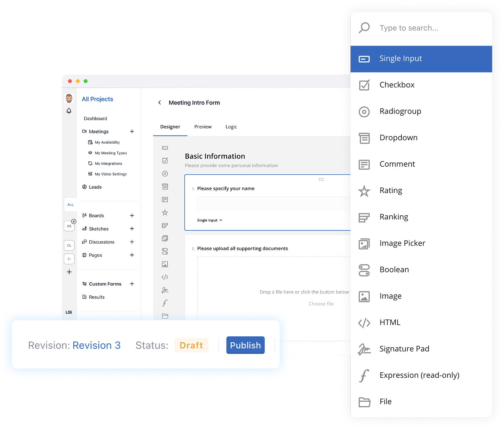Open Dashboard in sidebar
This screenshot has width=504, height=429.
pyautogui.click(x=95, y=119)
